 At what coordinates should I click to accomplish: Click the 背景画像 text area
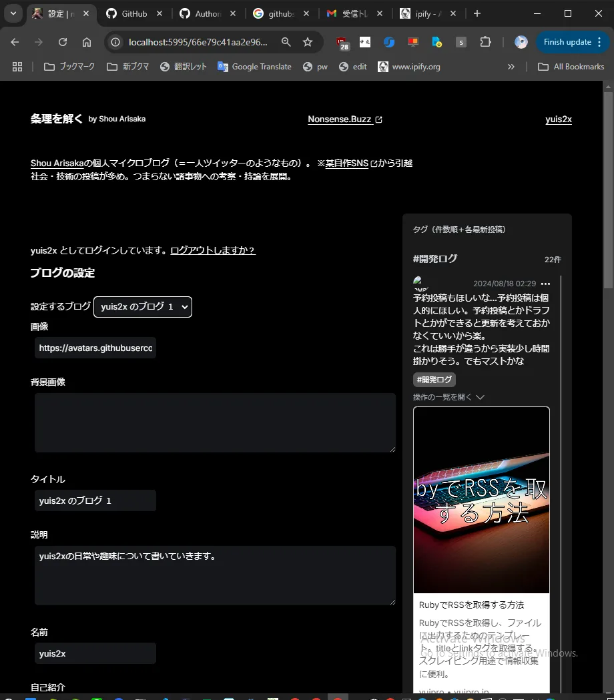tap(215, 422)
